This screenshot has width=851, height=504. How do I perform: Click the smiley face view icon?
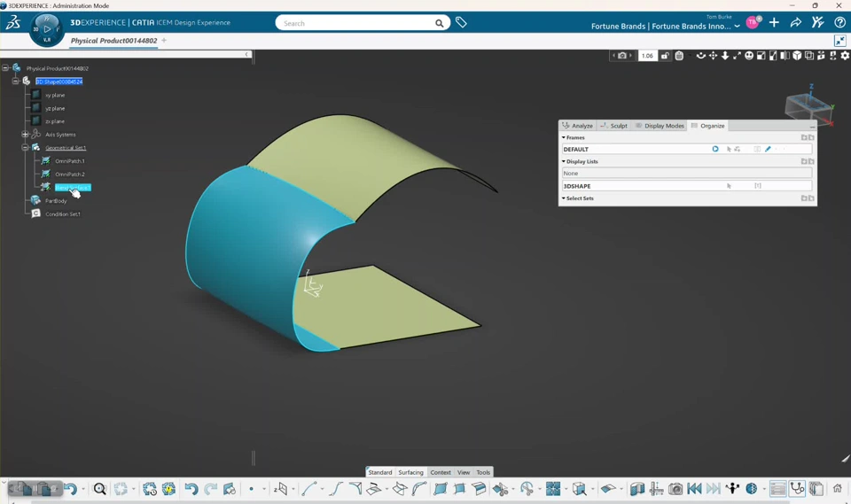749,56
